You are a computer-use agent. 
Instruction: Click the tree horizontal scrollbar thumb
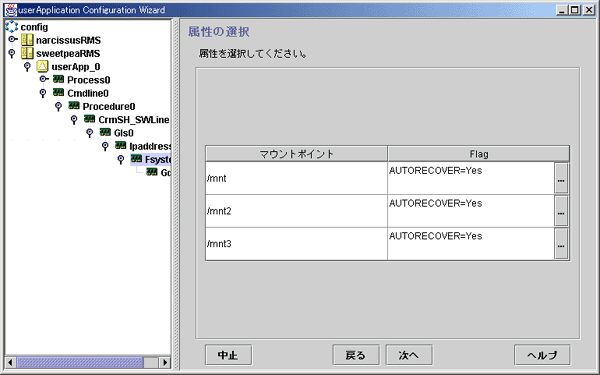pyautogui.click(x=80, y=362)
